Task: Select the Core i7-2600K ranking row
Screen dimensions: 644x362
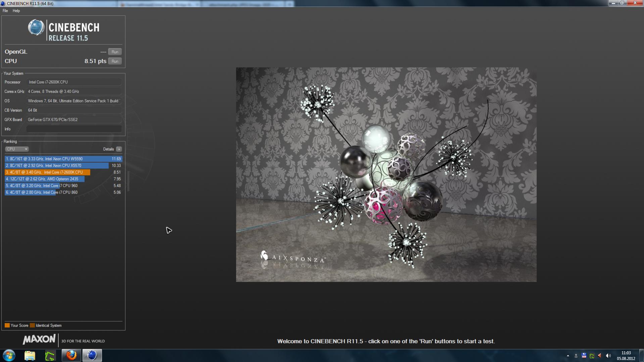Action: tap(63, 172)
